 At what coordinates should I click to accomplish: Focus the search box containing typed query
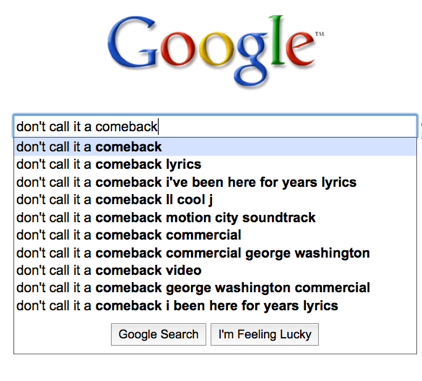215,126
